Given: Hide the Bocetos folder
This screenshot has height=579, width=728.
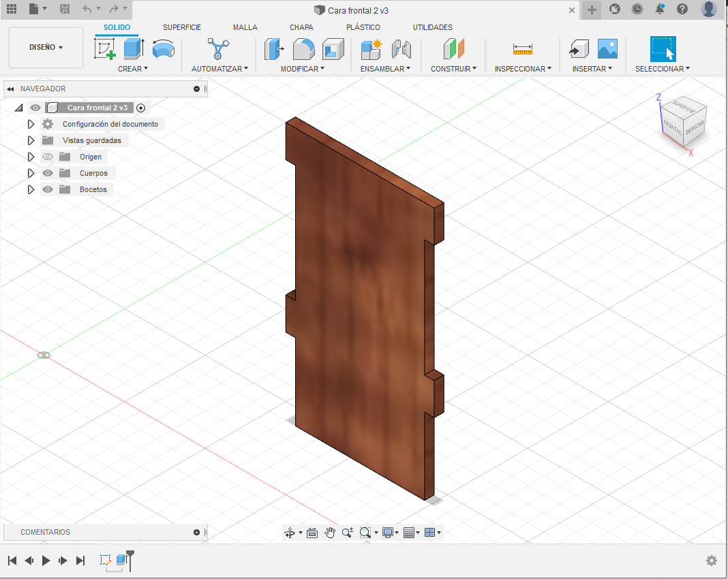Looking at the screenshot, I should tap(48, 189).
